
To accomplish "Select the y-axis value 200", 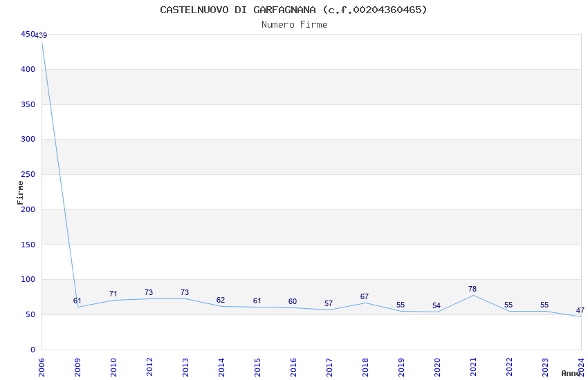I will pos(28,209).
